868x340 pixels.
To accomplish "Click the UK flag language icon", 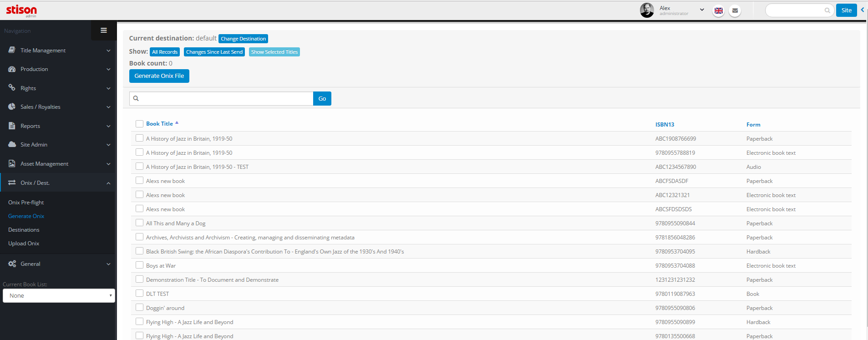I will pyautogui.click(x=718, y=10).
